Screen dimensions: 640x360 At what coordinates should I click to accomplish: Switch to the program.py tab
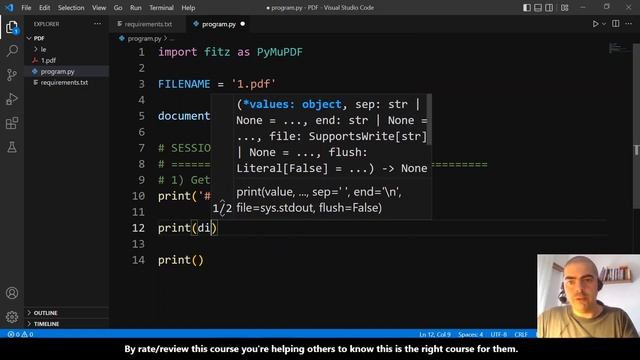(219, 24)
